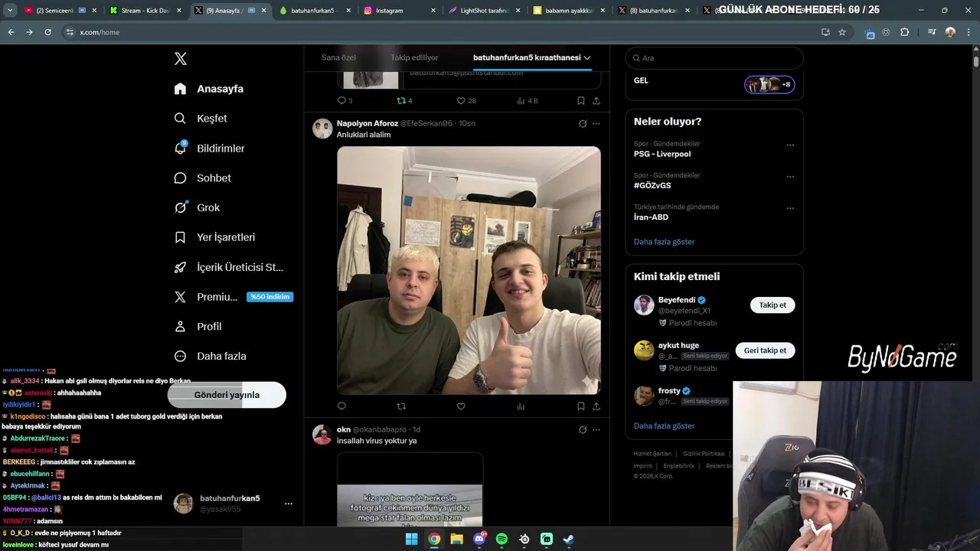Go back in Chrome
The height and width of the screenshot is (551, 980).
(11, 32)
